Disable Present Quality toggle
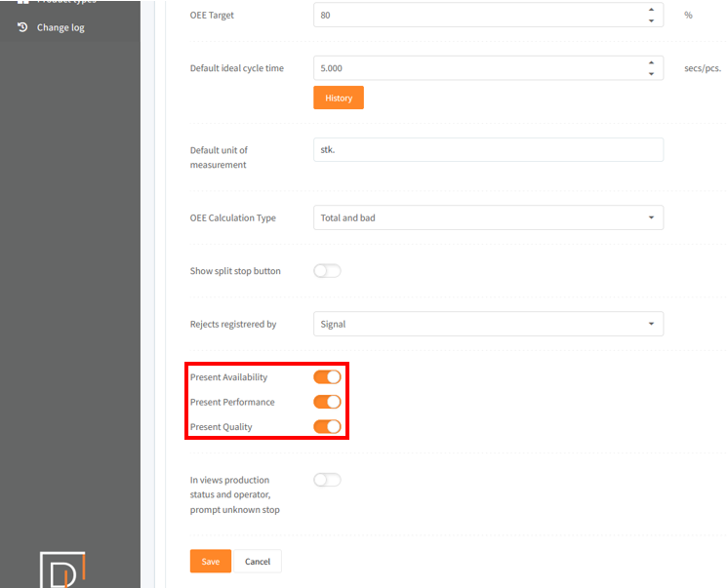The height and width of the screenshot is (588, 728). tap(327, 427)
